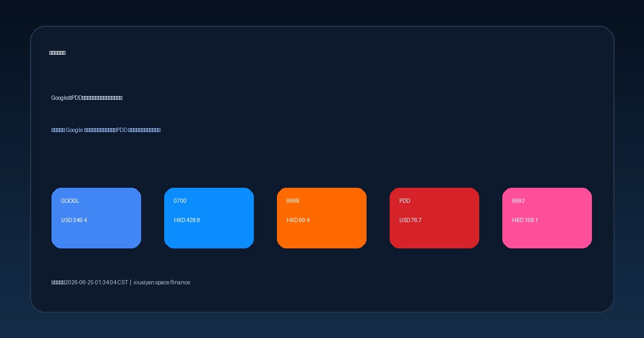Click the 2026-06-25 timestamp in the footer

(x=96, y=282)
